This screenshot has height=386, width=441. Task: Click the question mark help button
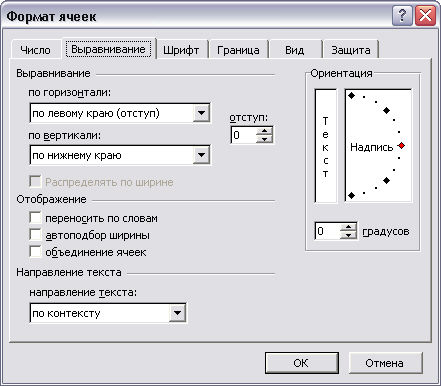pos(402,16)
